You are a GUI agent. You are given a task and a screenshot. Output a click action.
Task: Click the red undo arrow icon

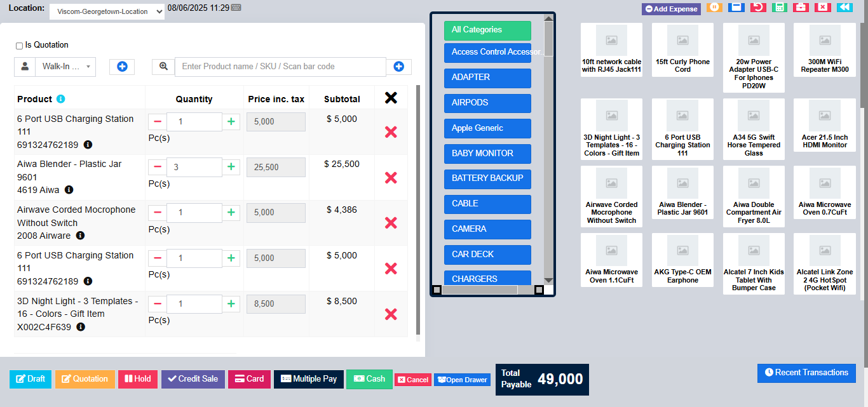[757, 7]
